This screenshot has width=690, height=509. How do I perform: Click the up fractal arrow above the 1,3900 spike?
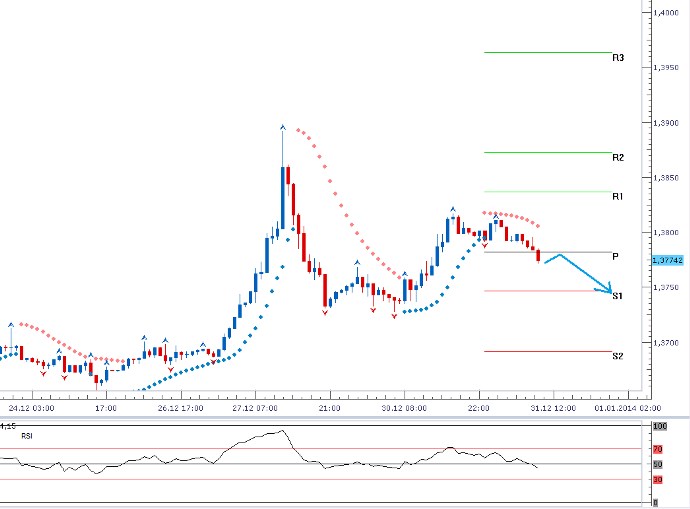[x=283, y=128]
